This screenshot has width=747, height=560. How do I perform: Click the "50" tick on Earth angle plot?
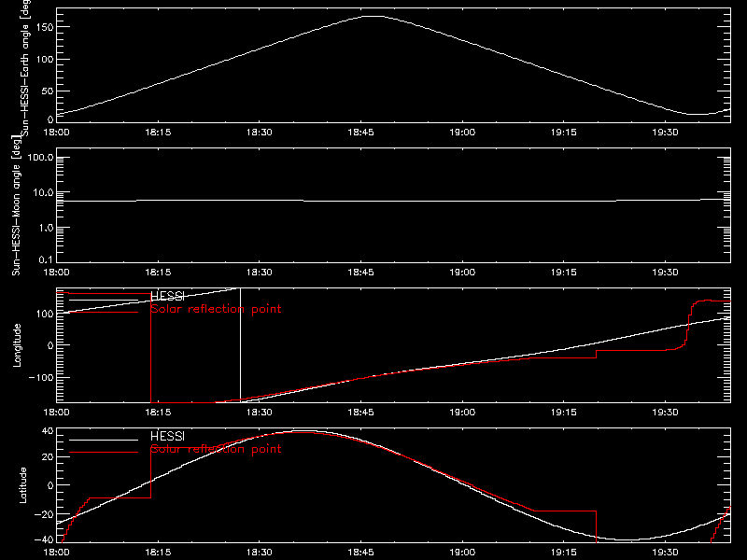(x=48, y=91)
